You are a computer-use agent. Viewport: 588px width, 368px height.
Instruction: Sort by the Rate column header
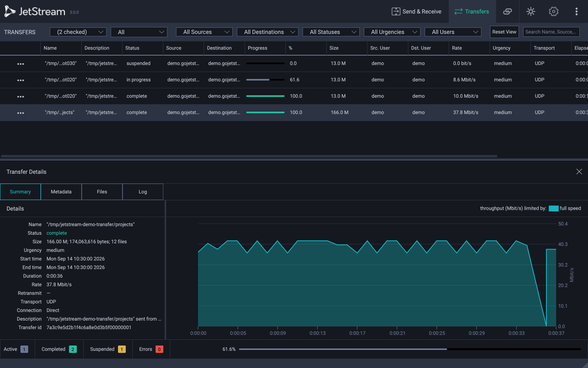click(x=469, y=48)
